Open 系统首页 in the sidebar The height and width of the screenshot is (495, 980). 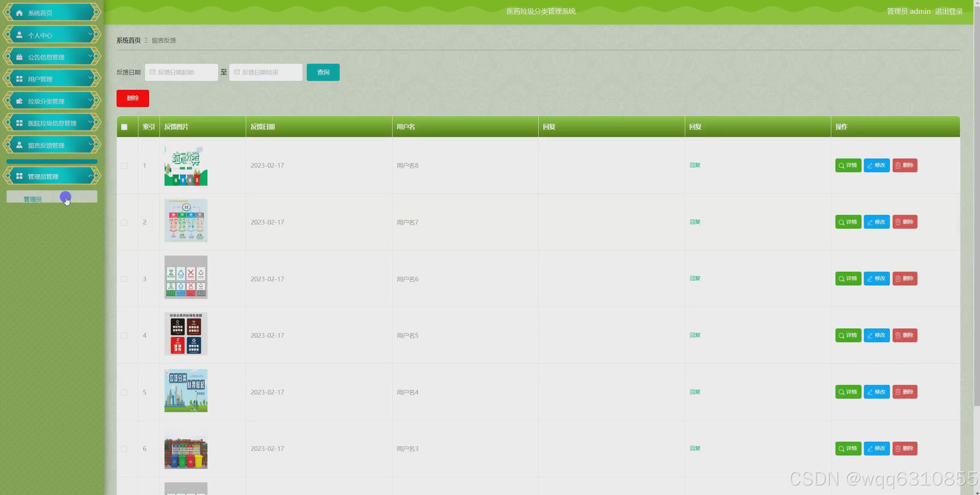52,13
